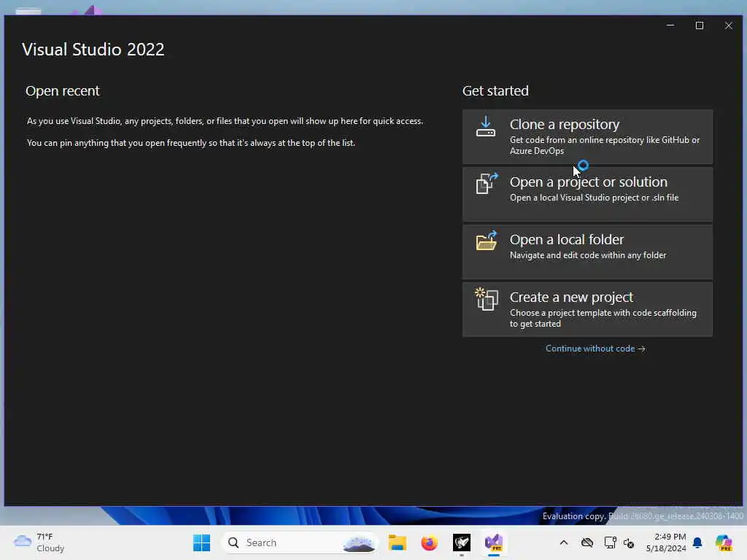This screenshot has width=747, height=560.
Task: Follow the Continue without code link
Action: [x=595, y=349]
